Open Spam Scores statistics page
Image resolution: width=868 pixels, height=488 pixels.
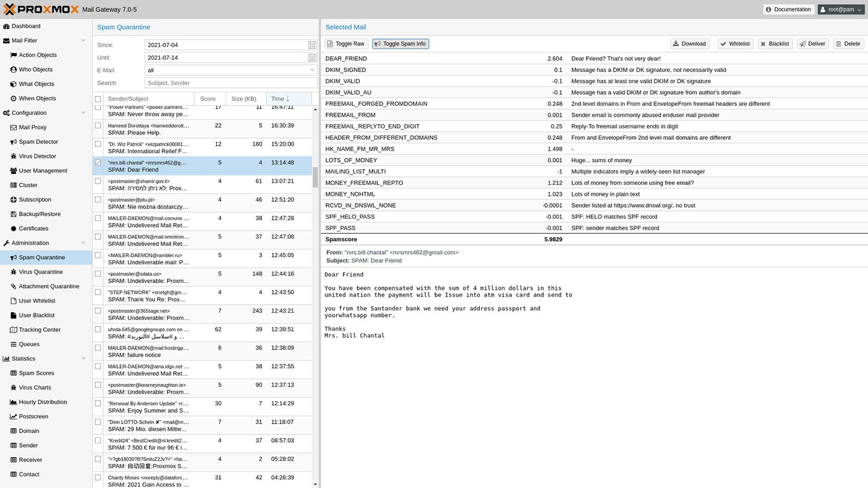pyautogui.click(x=46, y=373)
